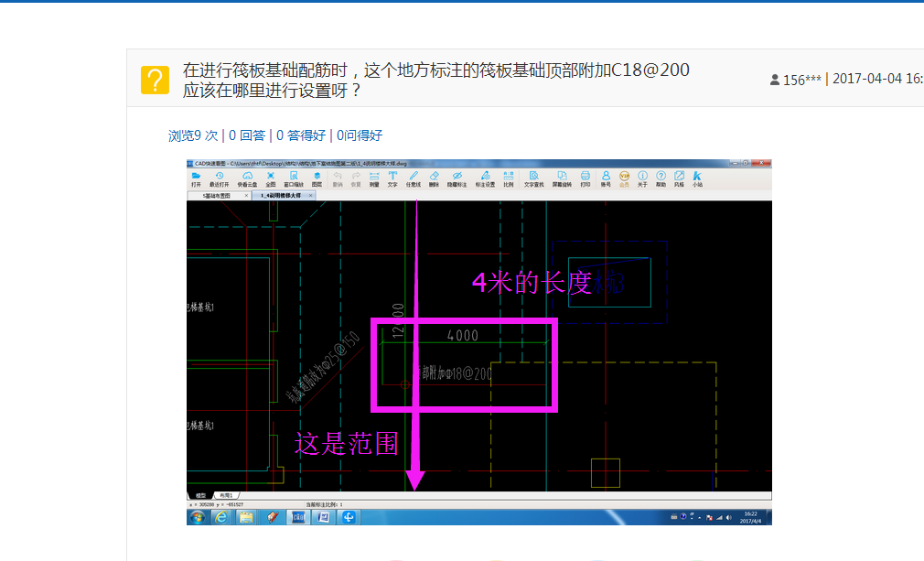Click the screen rotate (屏幕旋转) icon
This screenshot has height=561, width=924.
pyautogui.click(x=563, y=179)
